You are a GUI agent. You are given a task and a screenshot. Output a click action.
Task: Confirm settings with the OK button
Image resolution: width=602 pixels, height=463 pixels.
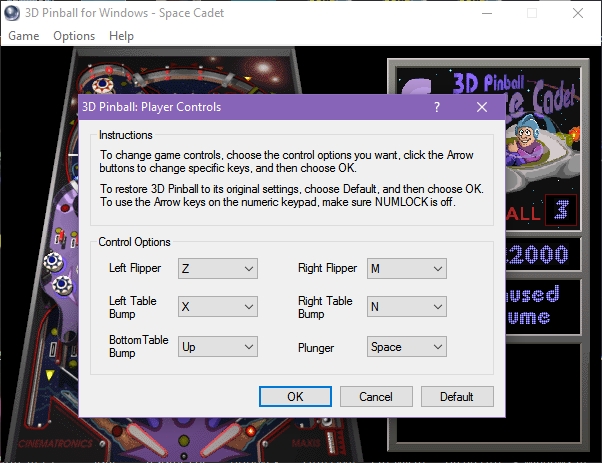295,397
